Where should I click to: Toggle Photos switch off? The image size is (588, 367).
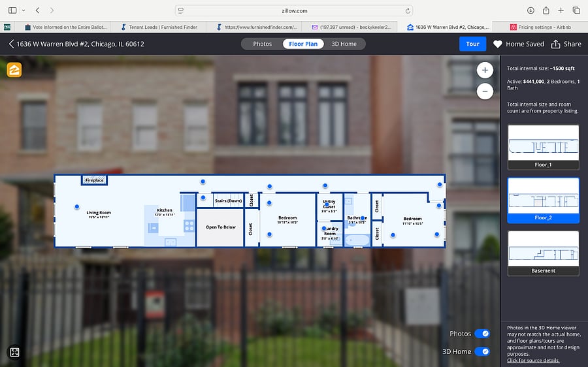482,334
